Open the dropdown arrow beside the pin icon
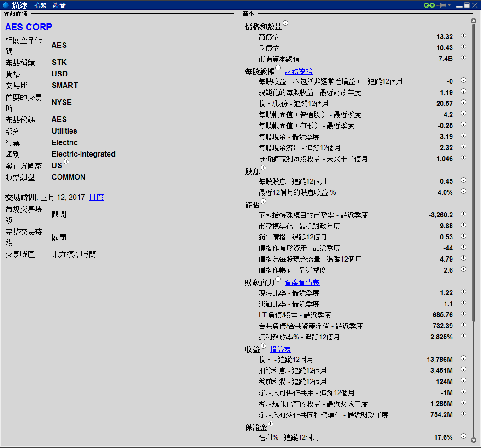The height and width of the screenshot is (448, 481). tap(449, 5)
